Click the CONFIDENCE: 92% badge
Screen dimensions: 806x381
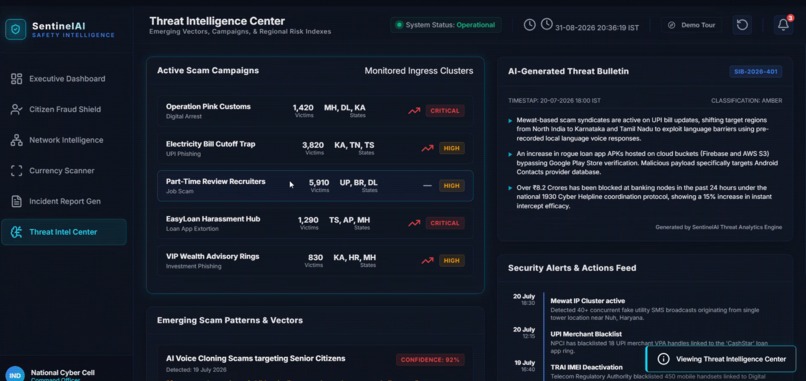click(x=430, y=359)
